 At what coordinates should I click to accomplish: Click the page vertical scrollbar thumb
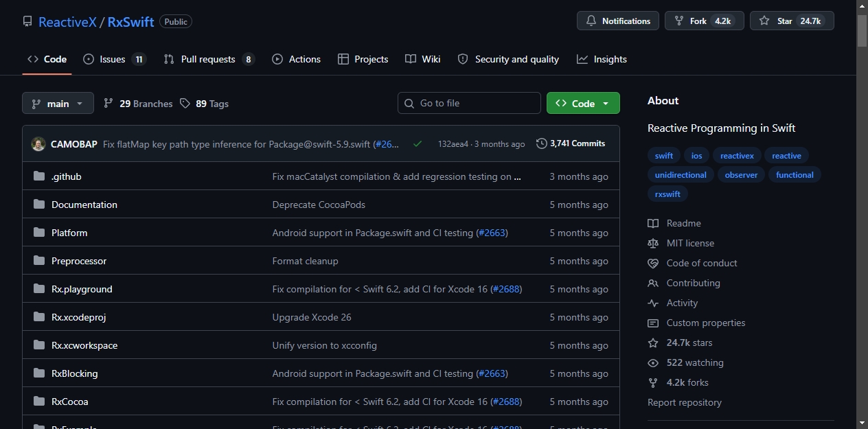point(862,30)
